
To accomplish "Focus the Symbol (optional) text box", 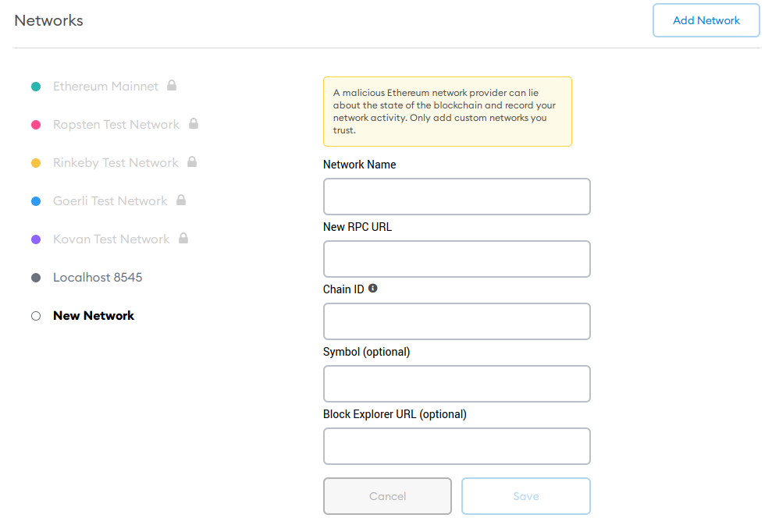I will point(457,384).
